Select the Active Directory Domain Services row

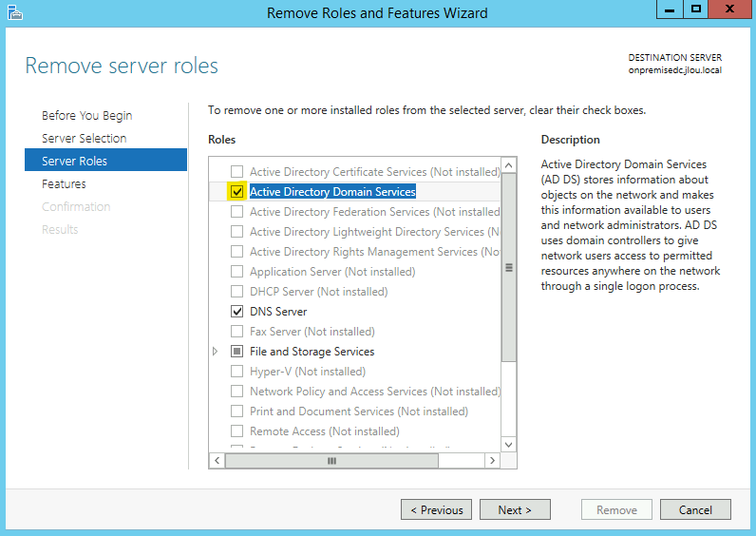coord(355,192)
